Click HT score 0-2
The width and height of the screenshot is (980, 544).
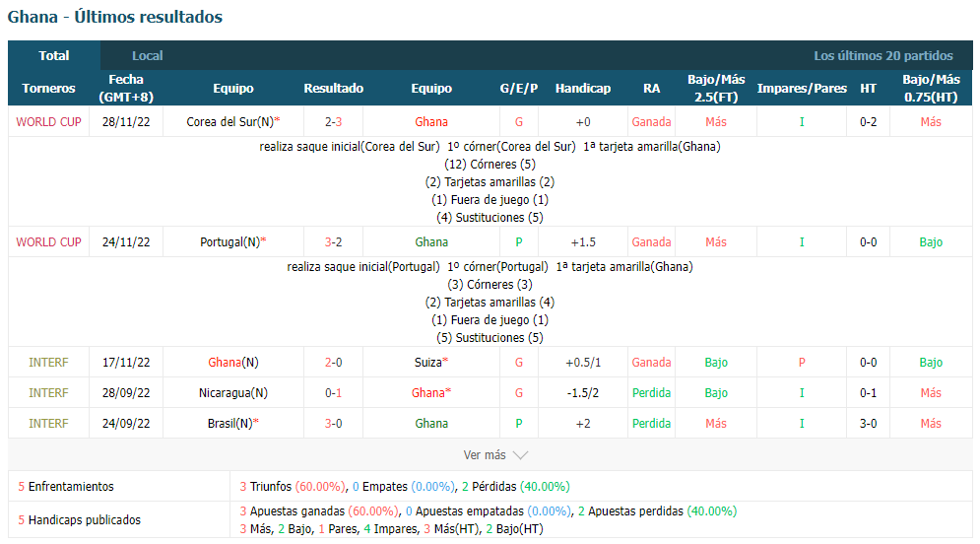(x=868, y=122)
